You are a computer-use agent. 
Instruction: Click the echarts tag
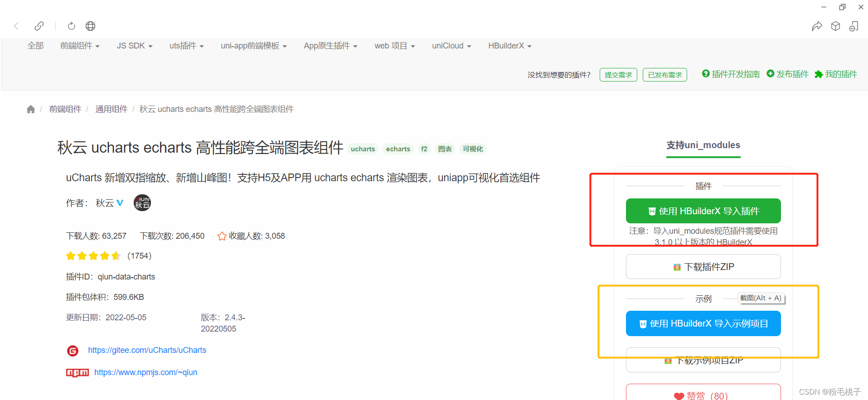click(398, 149)
